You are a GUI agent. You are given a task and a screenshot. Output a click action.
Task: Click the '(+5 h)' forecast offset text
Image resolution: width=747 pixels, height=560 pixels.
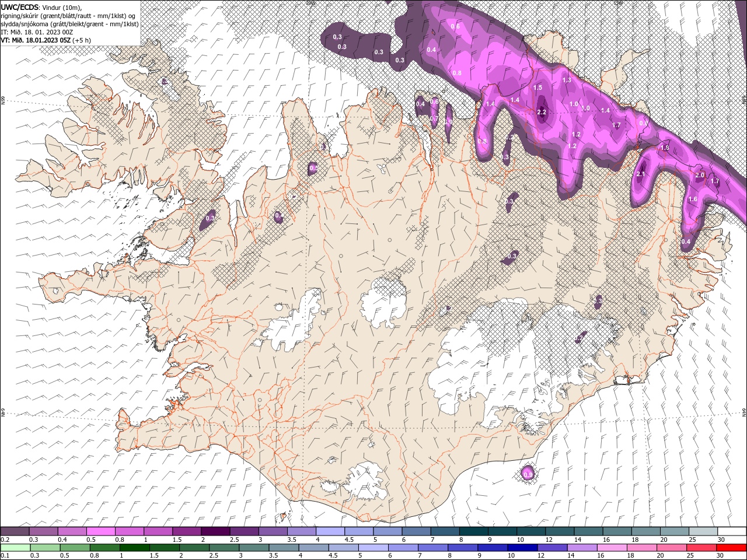click(x=81, y=40)
